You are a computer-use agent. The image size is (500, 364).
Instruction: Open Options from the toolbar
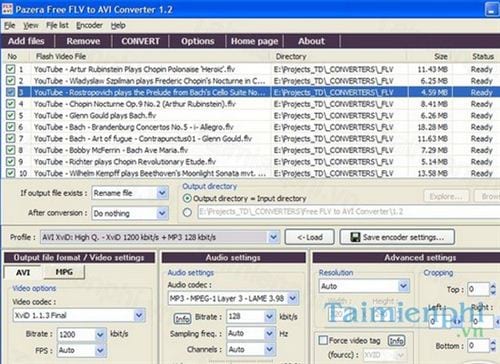pyautogui.click(x=198, y=41)
